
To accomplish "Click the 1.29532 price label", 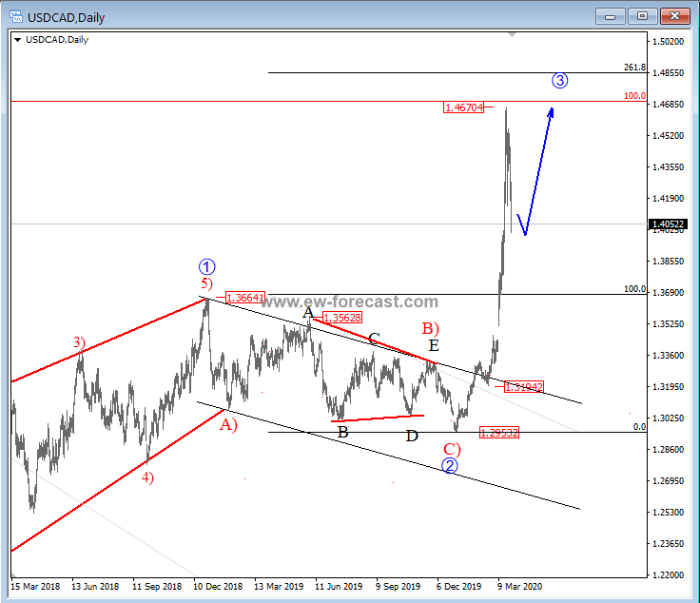I will click(x=499, y=432).
